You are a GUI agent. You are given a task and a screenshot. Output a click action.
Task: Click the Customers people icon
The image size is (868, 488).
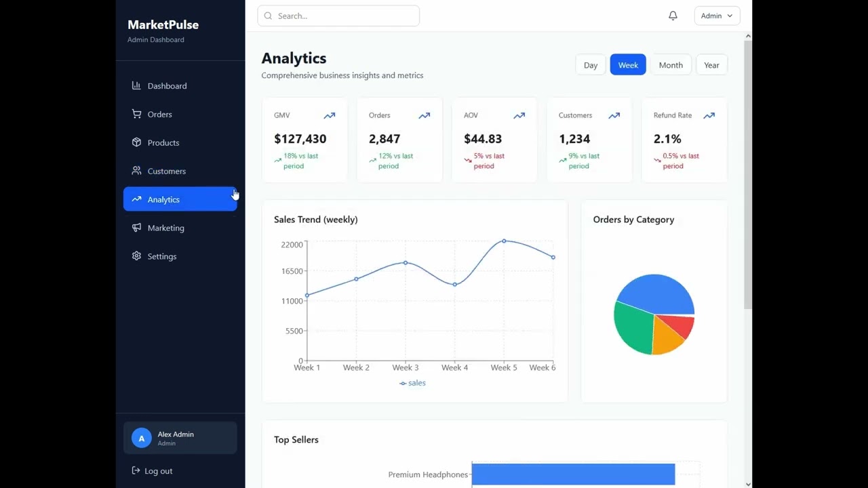point(136,171)
